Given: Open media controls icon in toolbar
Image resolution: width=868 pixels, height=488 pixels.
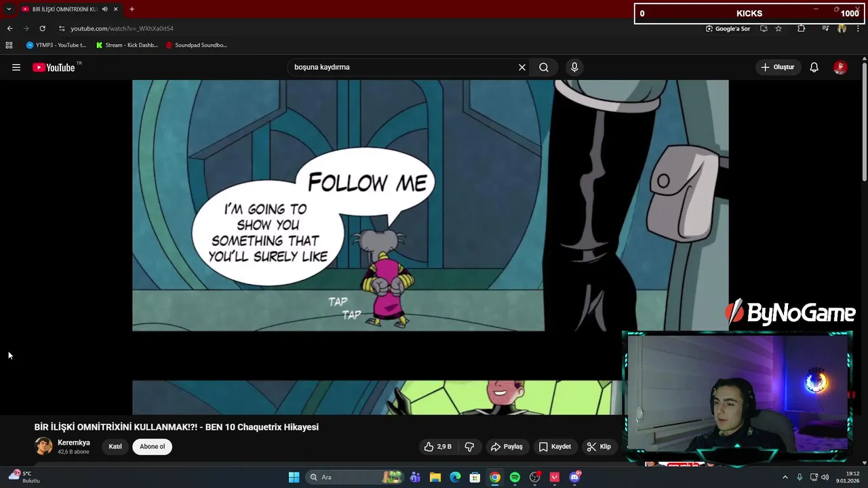Looking at the screenshot, I should coord(825,28).
